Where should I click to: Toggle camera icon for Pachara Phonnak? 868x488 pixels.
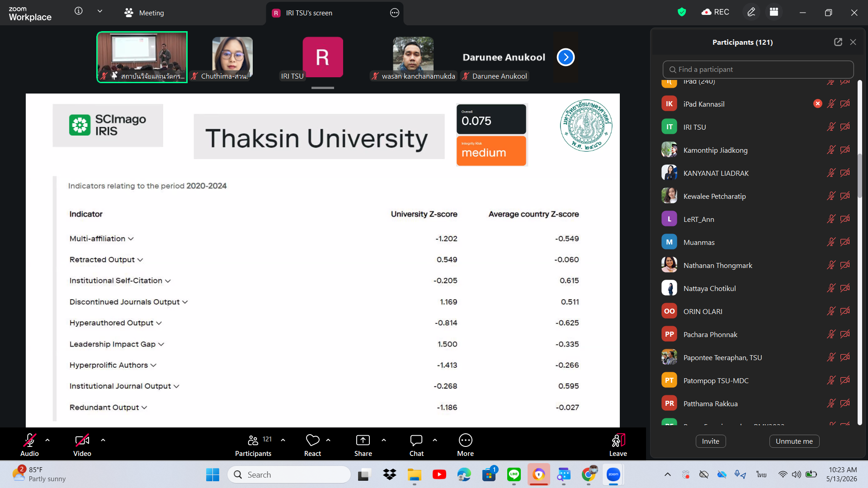845,334
